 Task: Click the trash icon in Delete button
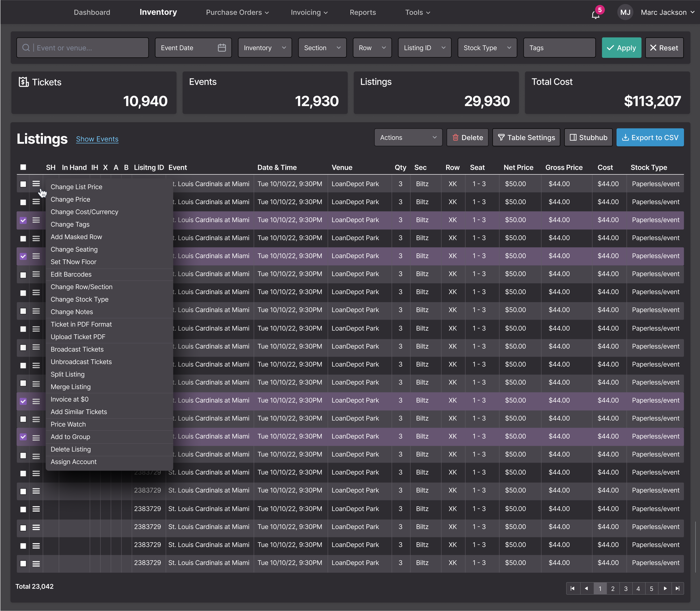click(455, 137)
